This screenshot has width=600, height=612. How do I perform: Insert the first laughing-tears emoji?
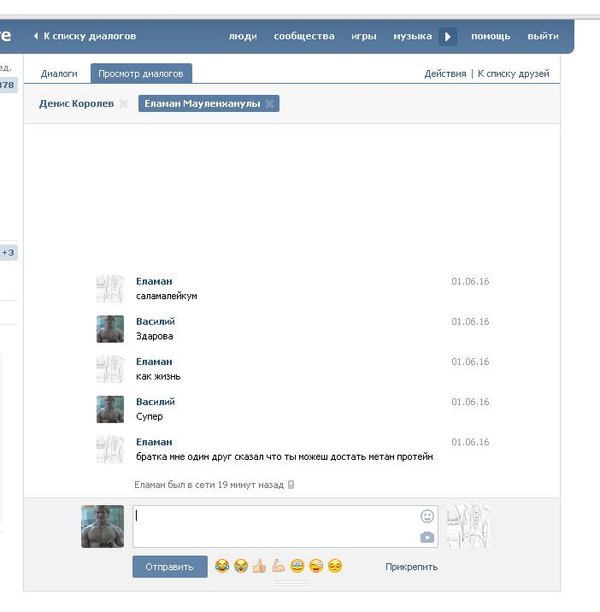222,567
